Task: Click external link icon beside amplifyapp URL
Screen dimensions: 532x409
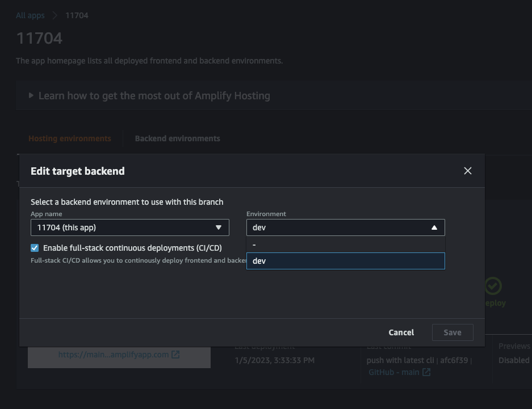Action: (x=176, y=355)
